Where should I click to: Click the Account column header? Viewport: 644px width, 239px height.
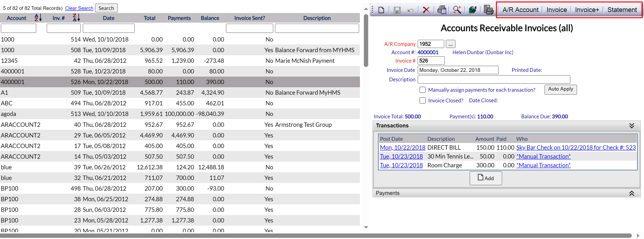point(16,18)
